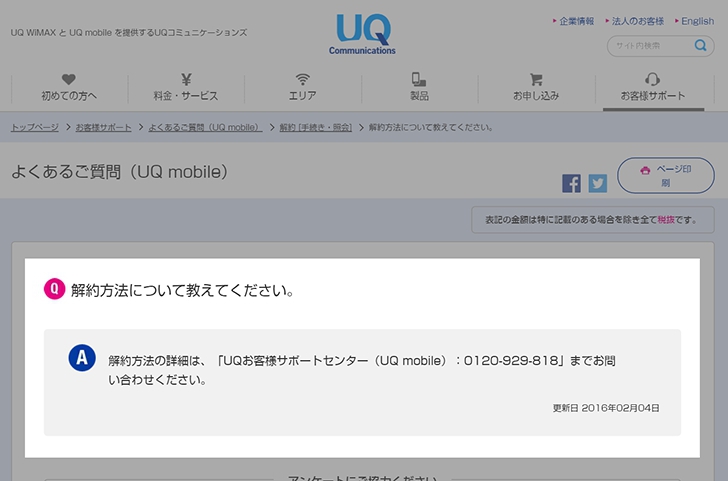The width and height of the screenshot is (728, 481).
Task: Click the current breadcrumb 解約方法について教えてください。
Action: click(x=431, y=127)
